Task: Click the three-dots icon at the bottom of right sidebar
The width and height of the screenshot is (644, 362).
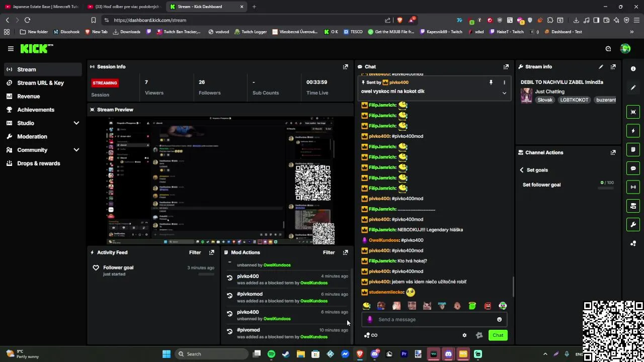Action: pos(633,243)
